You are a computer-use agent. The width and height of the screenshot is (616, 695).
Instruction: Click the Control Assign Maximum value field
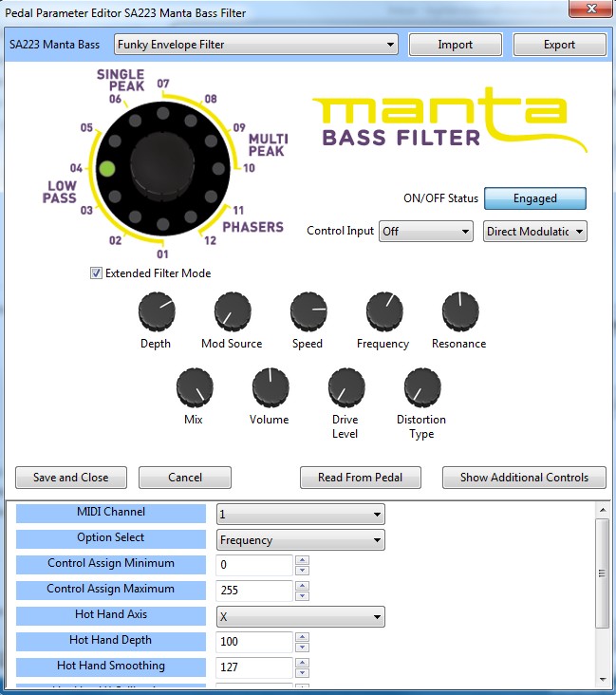coord(254,591)
